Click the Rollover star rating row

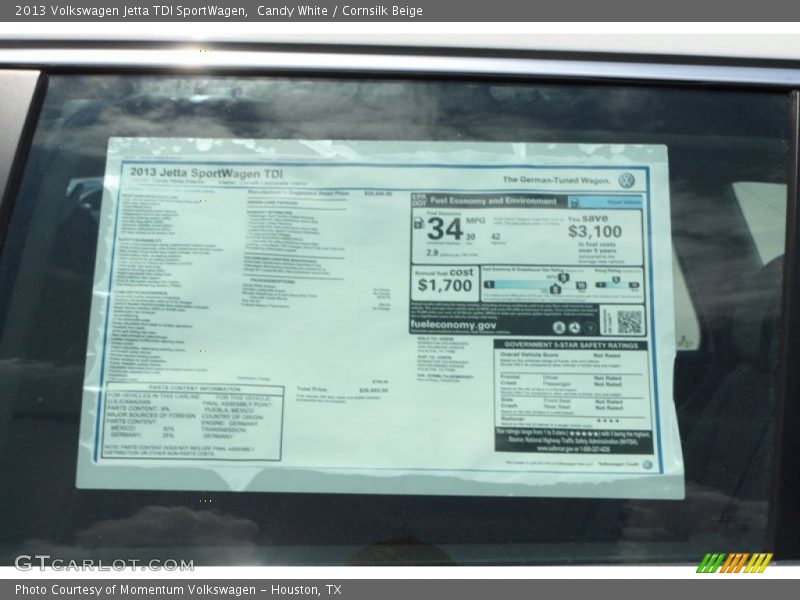click(560, 420)
